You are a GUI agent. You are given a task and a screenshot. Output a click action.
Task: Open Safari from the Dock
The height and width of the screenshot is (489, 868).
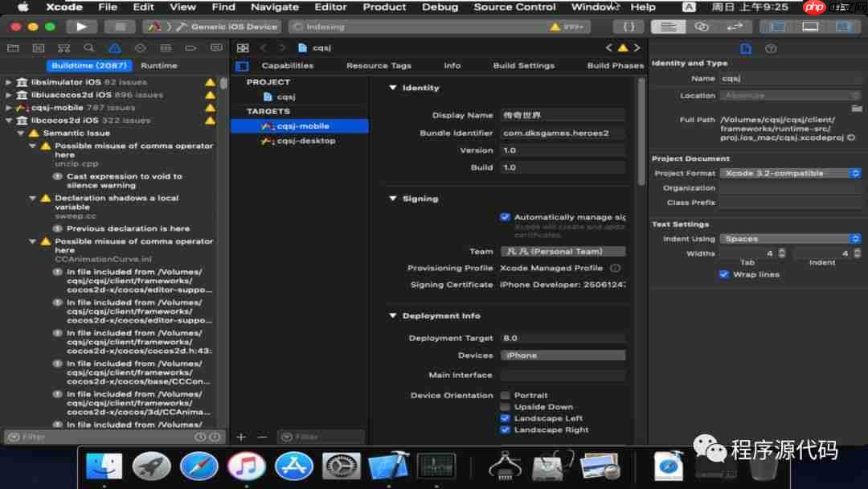tap(199, 466)
